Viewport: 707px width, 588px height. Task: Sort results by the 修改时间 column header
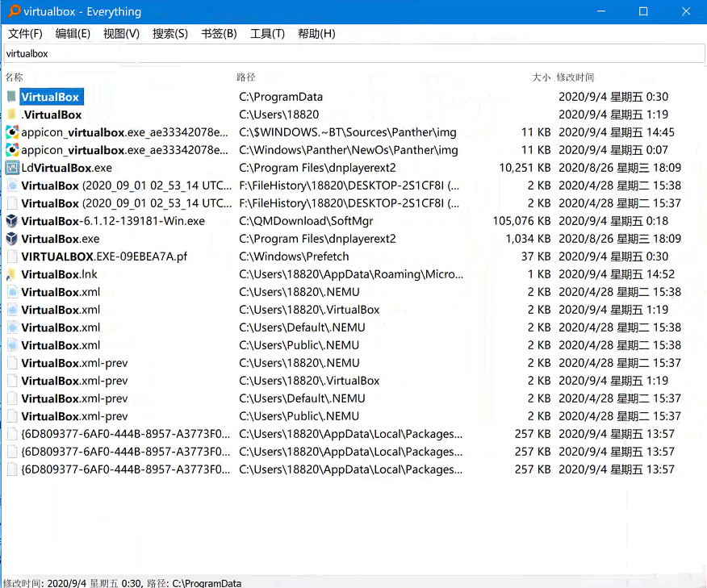(575, 77)
